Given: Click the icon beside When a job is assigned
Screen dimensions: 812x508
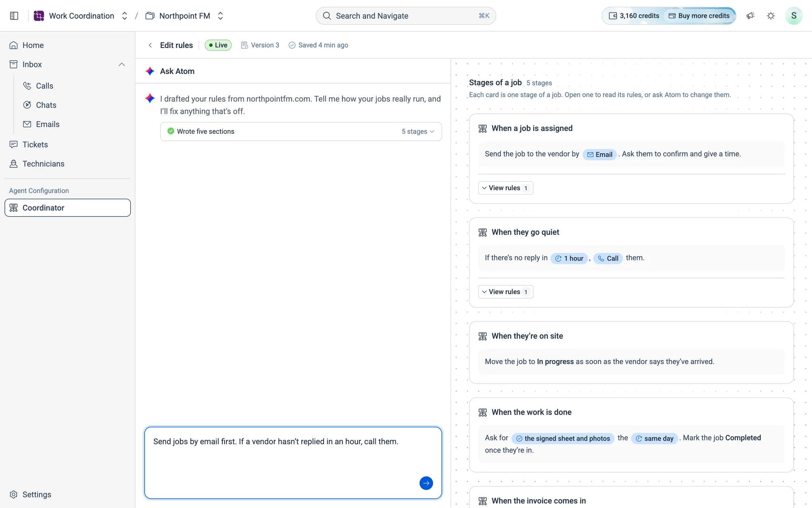Looking at the screenshot, I should click(482, 128).
